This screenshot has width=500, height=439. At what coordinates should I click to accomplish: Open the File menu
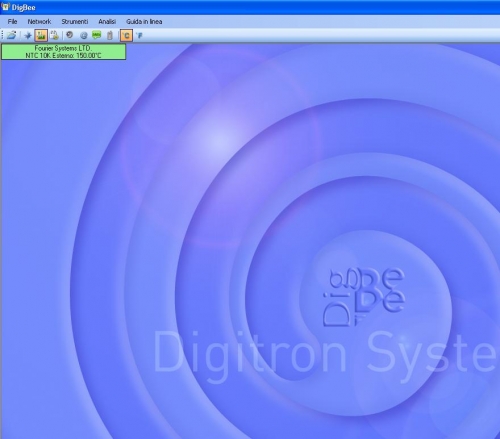pos(12,21)
